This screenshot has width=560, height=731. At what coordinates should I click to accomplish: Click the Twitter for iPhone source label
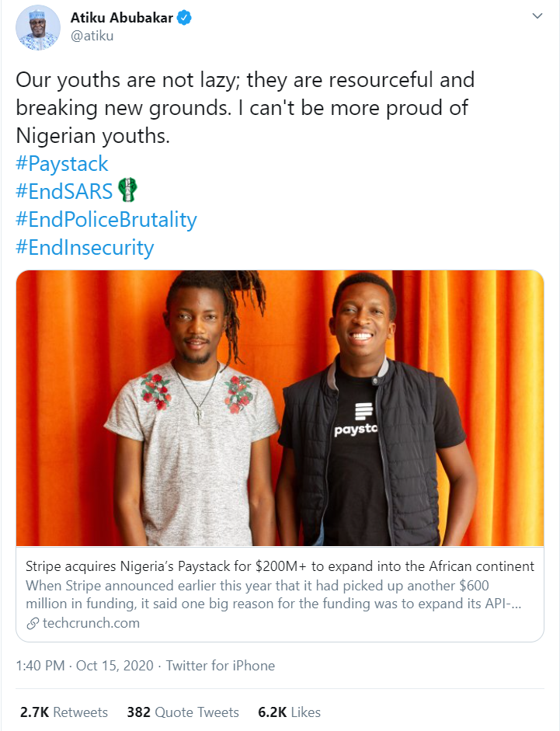tap(221, 666)
